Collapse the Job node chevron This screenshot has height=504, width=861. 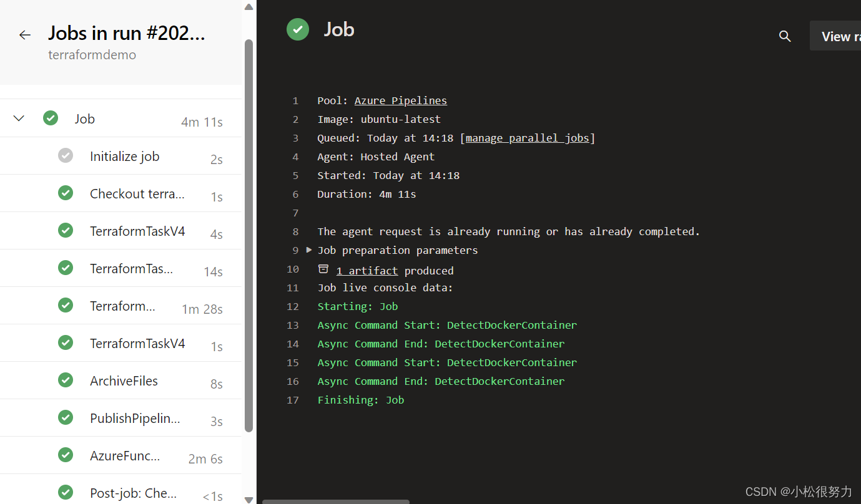click(x=19, y=118)
